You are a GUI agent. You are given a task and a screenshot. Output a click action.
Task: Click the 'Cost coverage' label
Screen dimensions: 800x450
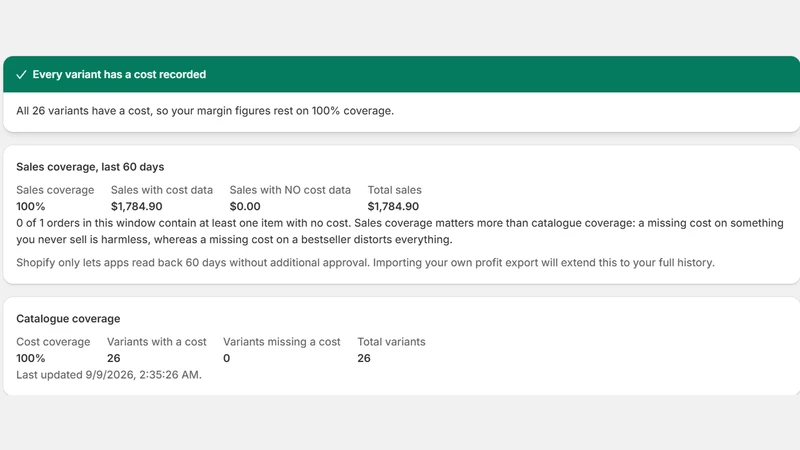(x=53, y=341)
